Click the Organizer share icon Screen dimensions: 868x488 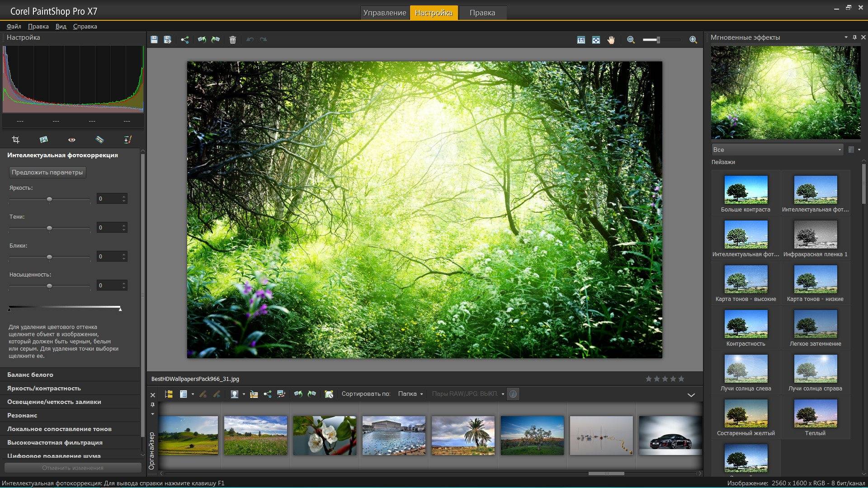[268, 394]
